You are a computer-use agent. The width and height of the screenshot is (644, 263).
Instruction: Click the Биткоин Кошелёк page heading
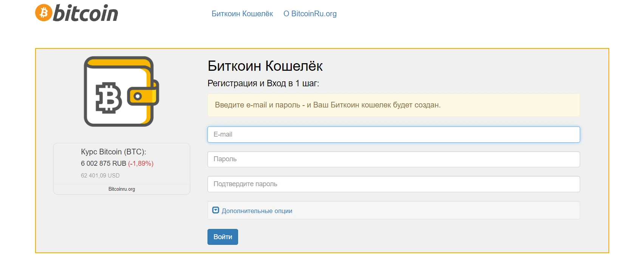pyautogui.click(x=265, y=66)
